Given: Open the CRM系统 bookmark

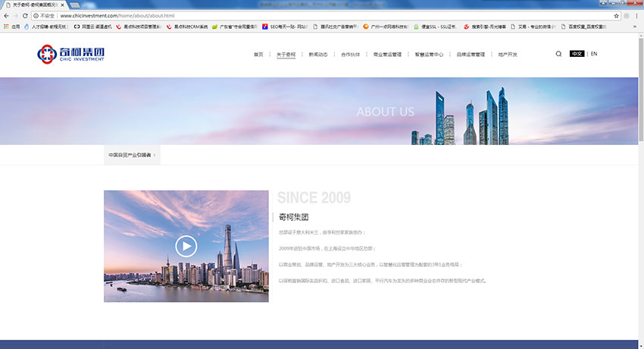Looking at the screenshot, I should 187,27.
